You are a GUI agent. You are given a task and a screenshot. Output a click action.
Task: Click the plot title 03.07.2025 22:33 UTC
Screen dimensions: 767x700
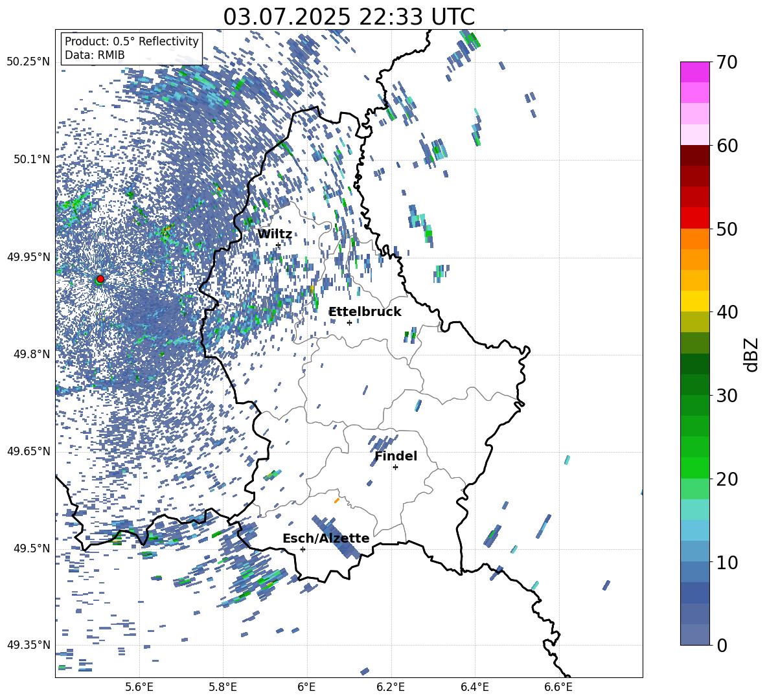[x=349, y=17]
